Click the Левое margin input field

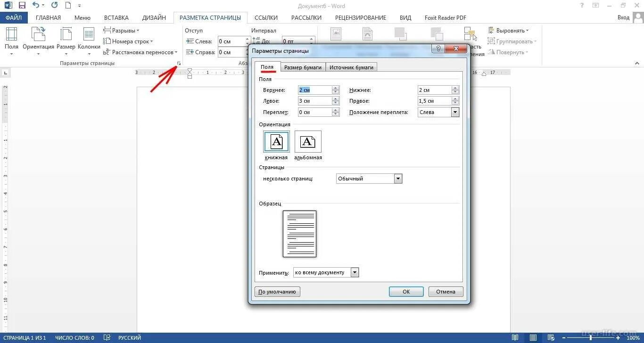pyautogui.click(x=315, y=101)
